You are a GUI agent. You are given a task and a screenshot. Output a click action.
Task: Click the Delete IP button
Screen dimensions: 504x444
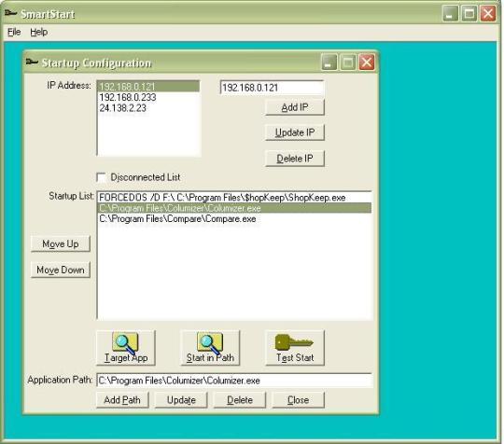pos(295,159)
